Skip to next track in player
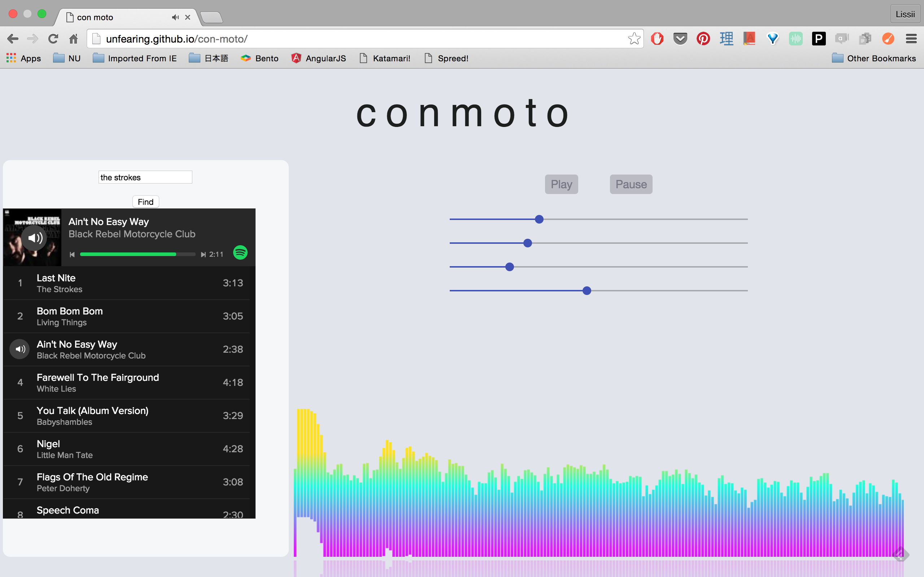Image resolution: width=924 pixels, height=577 pixels. point(203,255)
